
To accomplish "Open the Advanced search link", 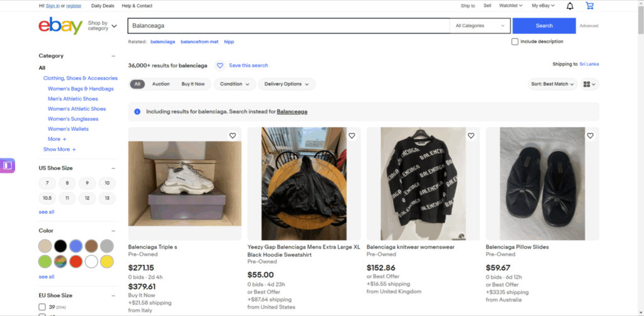I will click(x=589, y=26).
